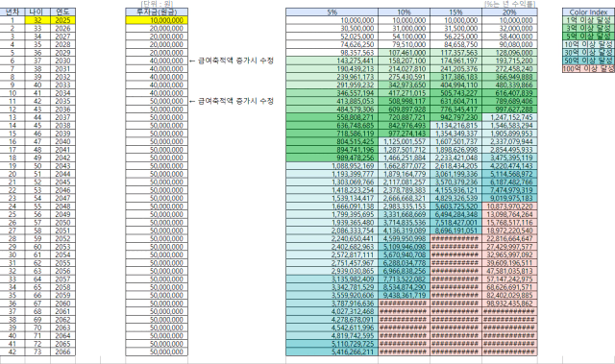Image resolution: width=615 pixels, height=364 pixels.
Task: Select the cell with value 98,932,435,862
Action: click(x=509, y=303)
